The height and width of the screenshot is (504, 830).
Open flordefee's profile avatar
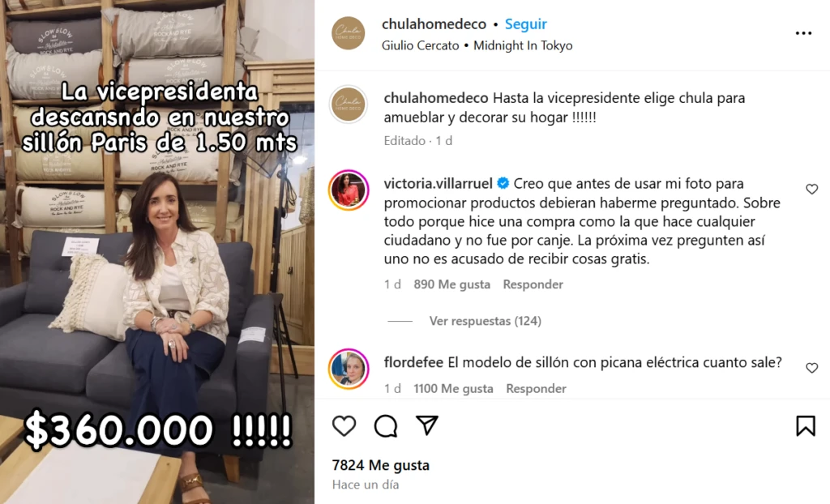coord(349,369)
